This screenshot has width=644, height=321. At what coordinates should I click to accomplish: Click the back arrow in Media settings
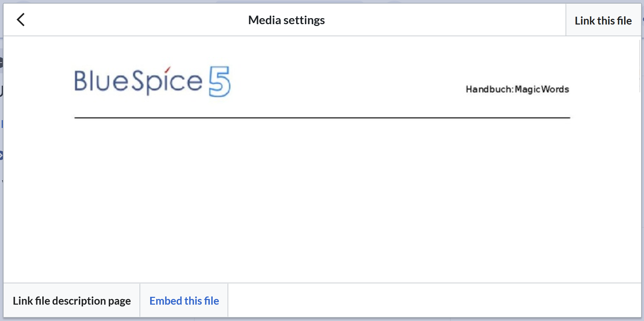pyautogui.click(x=21, y=20)
